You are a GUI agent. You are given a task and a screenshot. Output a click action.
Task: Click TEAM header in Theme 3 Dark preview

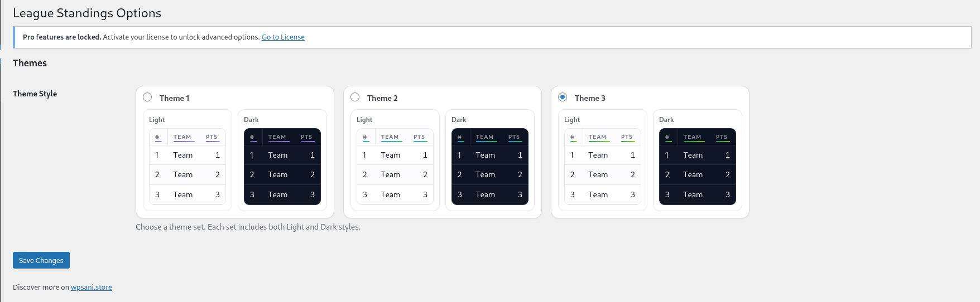[x=693, y=137]
